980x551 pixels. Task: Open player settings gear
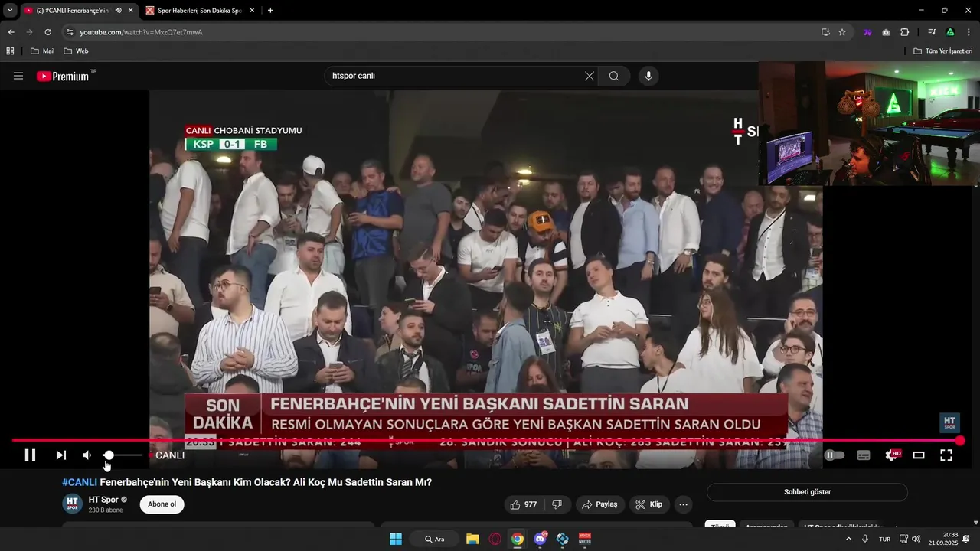892,455
